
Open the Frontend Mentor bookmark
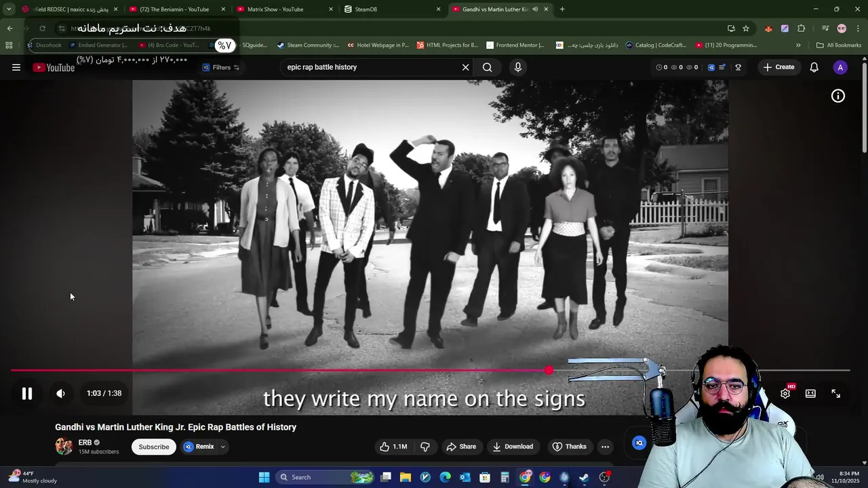click(x=515, y=45)
